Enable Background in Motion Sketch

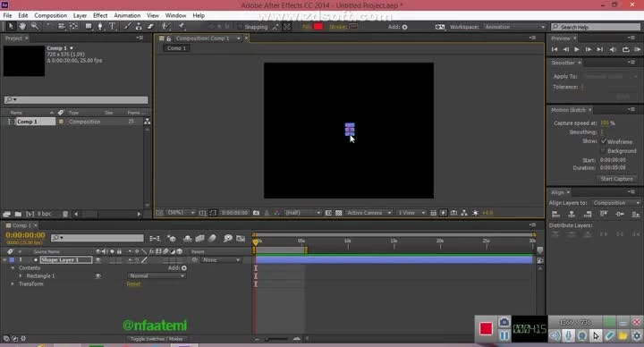click(x=604, y=151)
